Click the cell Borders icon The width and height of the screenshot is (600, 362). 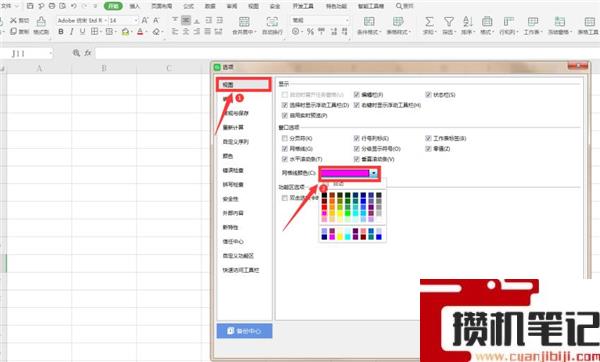coord(94,32)
